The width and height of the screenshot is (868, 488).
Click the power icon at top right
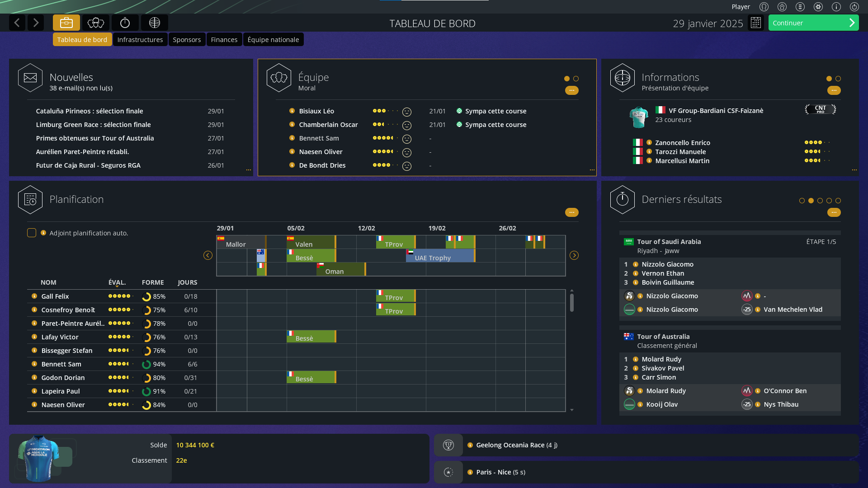click(x=854, y=7)
